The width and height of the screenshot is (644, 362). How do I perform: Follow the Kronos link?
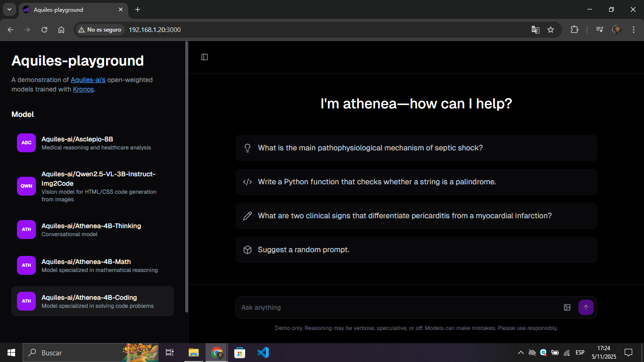[x=83, y=89]
